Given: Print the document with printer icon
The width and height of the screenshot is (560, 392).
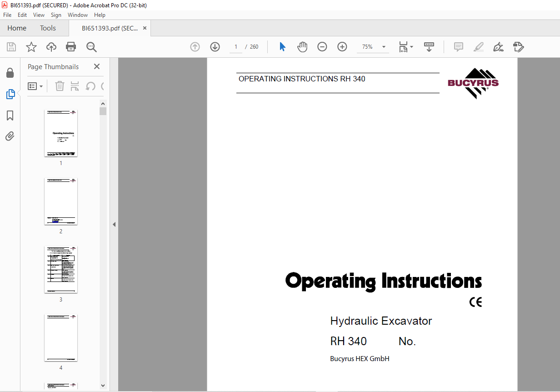Looking at the screenshot, I should click(x=71, y=47).
